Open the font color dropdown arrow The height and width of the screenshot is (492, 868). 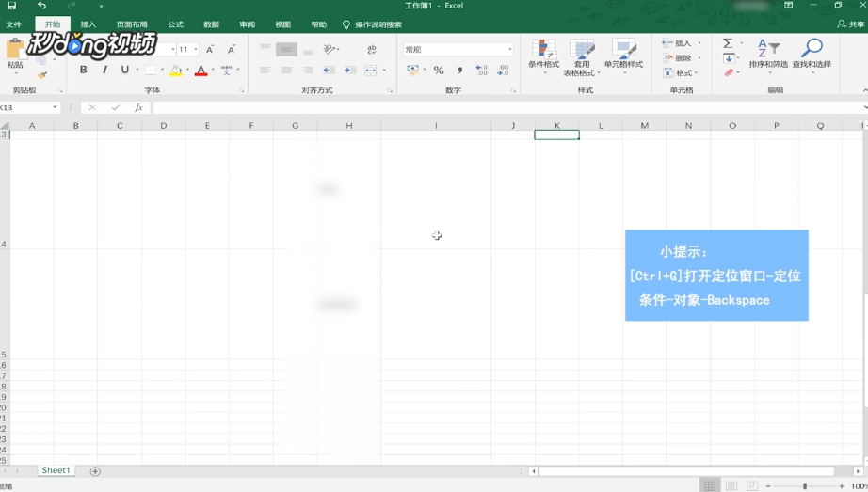pyautogui.click(x=213, y=70)
